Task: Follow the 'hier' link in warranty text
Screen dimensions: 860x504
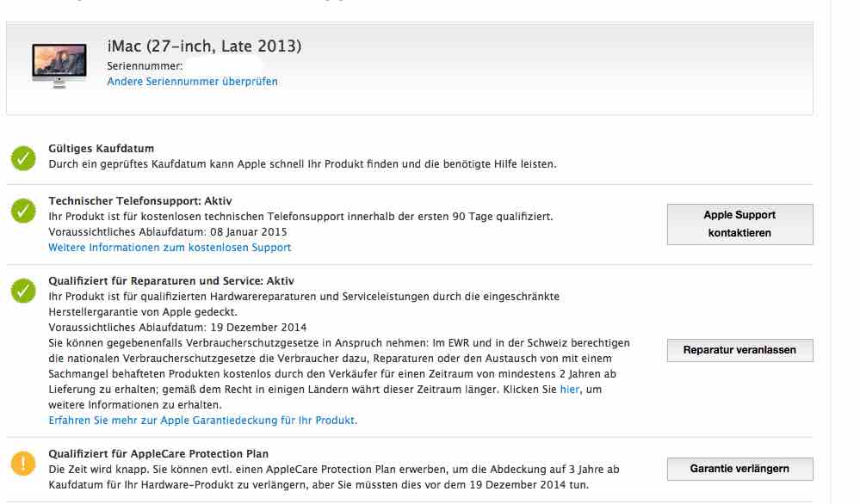Action: tap(569, 390)
